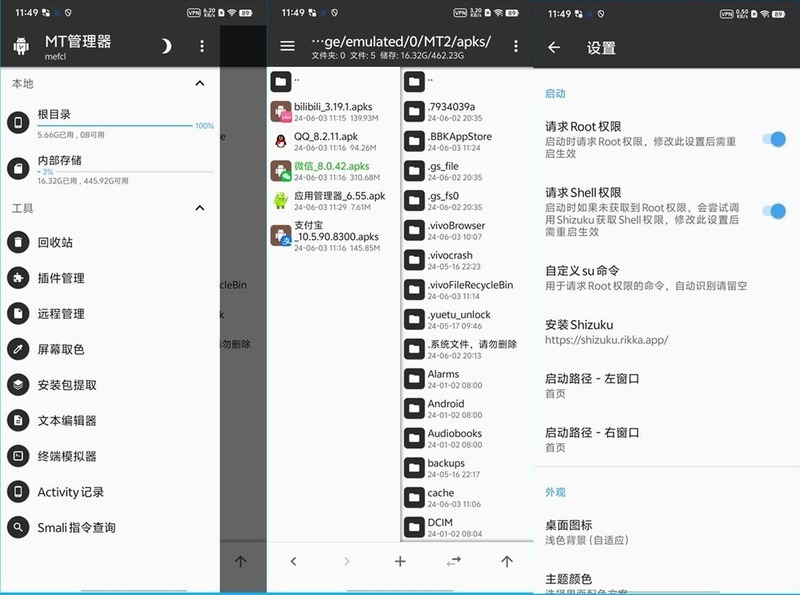Click the swap panes arrows icon
Screen dimensions: 800x595
point(454,561)
